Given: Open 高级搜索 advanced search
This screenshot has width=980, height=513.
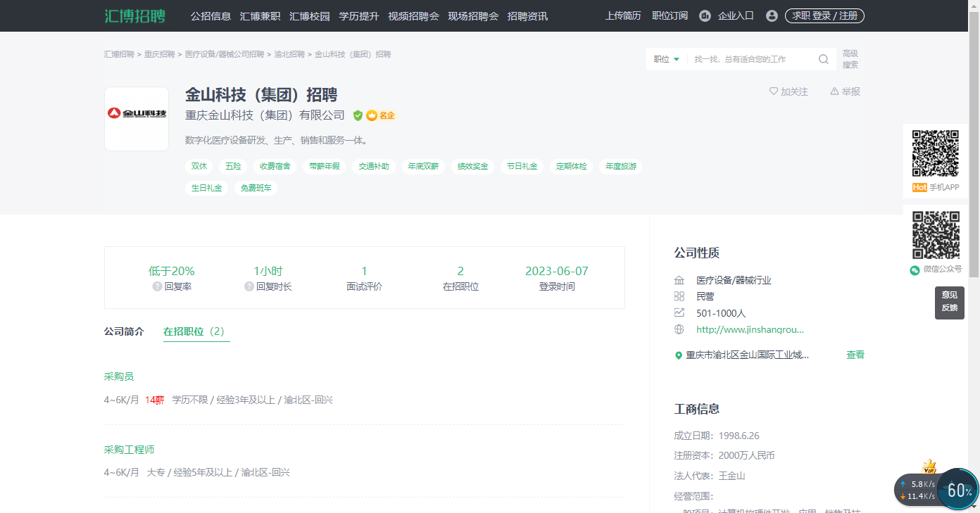Looking at the screenshot, I should [850, 59].
